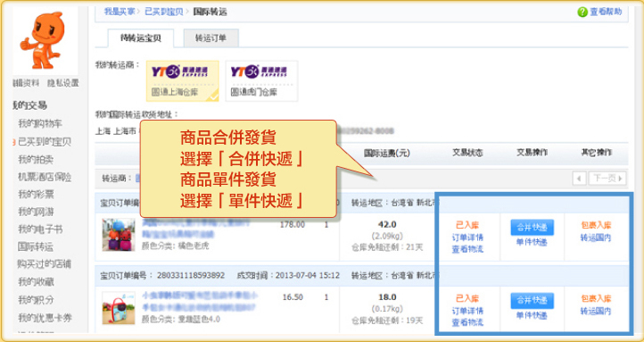Screen dimensions: 644x342
Task: Select the 圆通虎门仓库 forwarder card
Action: click(x=262, y=81)
